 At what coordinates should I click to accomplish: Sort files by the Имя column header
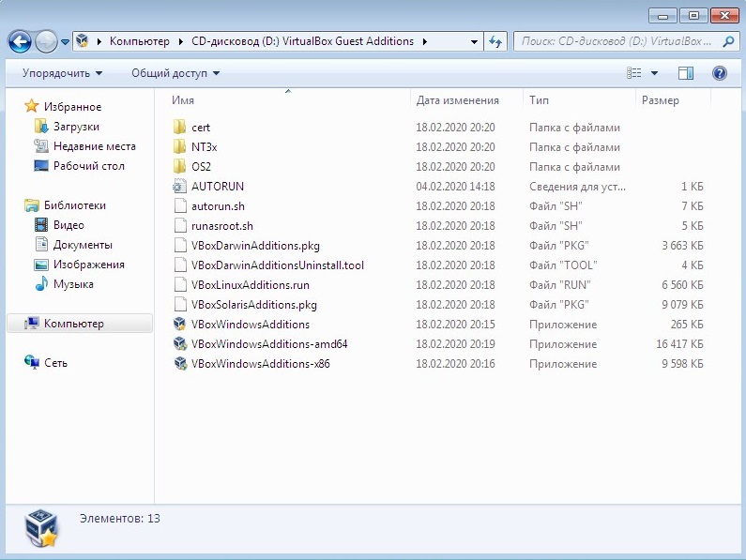(x=184, y=100)
